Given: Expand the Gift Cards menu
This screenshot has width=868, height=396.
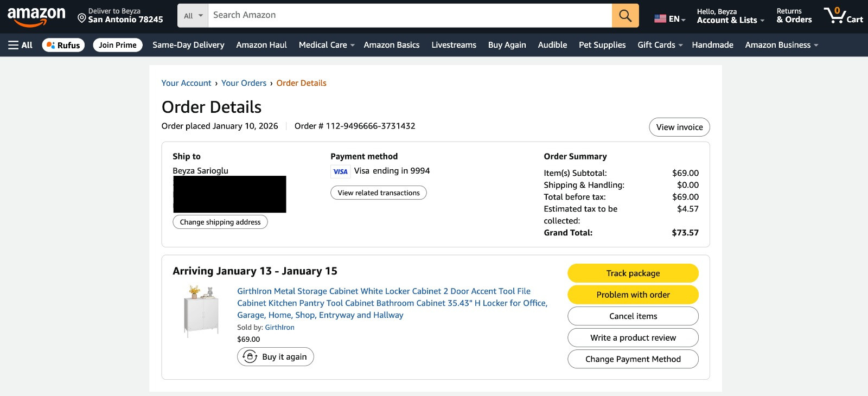Looking at the screenshot, I should click(660, 45).
